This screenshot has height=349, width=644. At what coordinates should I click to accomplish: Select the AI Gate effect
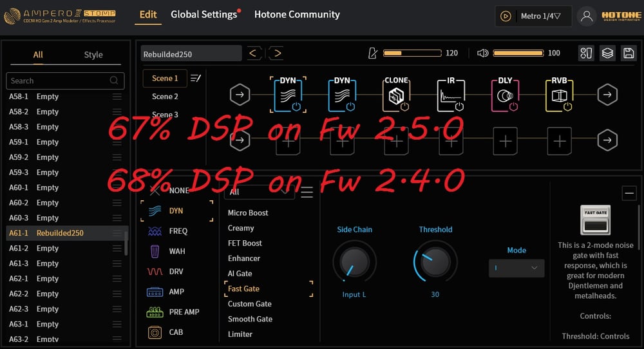point(240,274)
